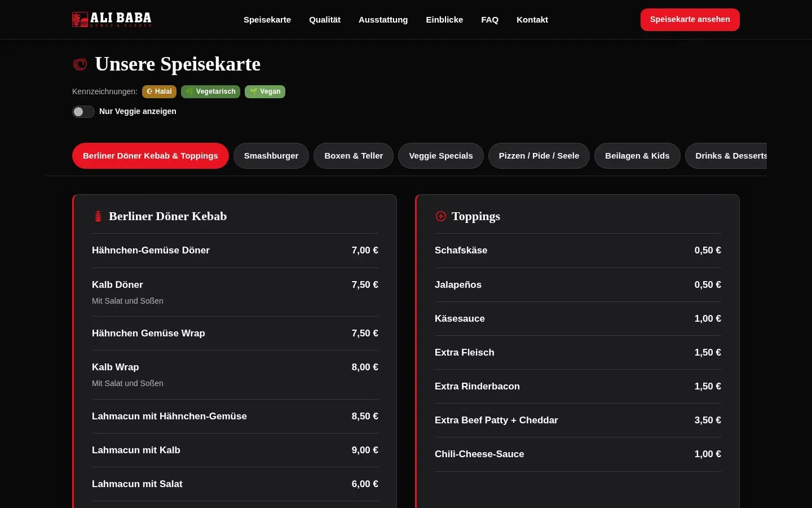Switch to Pizzen / Pide / Seele tab
Screen dimensions: 812x508
click(539, 156)
